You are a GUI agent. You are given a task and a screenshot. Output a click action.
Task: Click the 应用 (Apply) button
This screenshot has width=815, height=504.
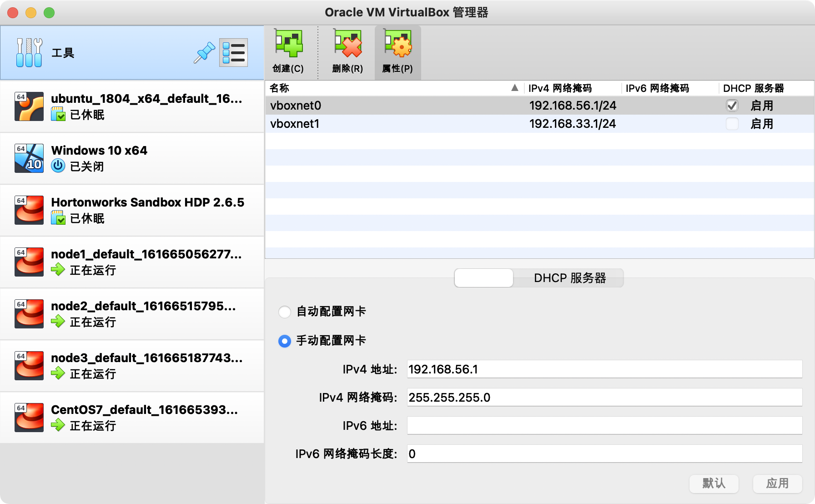[x=777, y=484]
